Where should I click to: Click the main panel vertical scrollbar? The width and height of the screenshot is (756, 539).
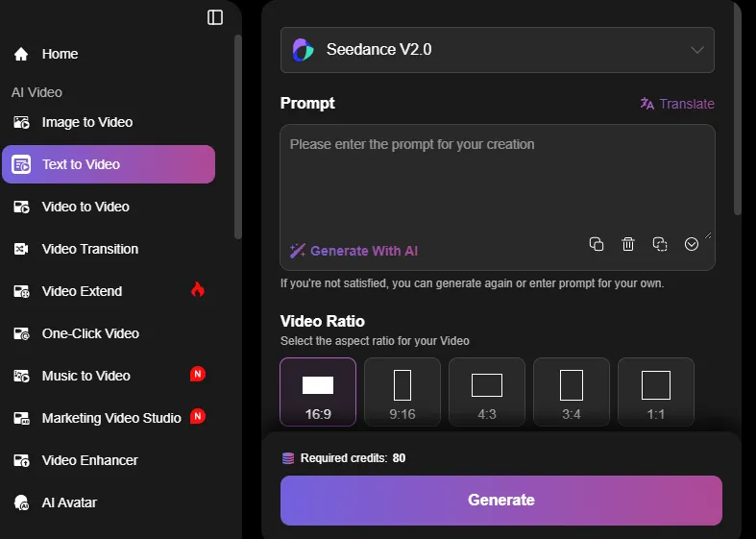737,109
